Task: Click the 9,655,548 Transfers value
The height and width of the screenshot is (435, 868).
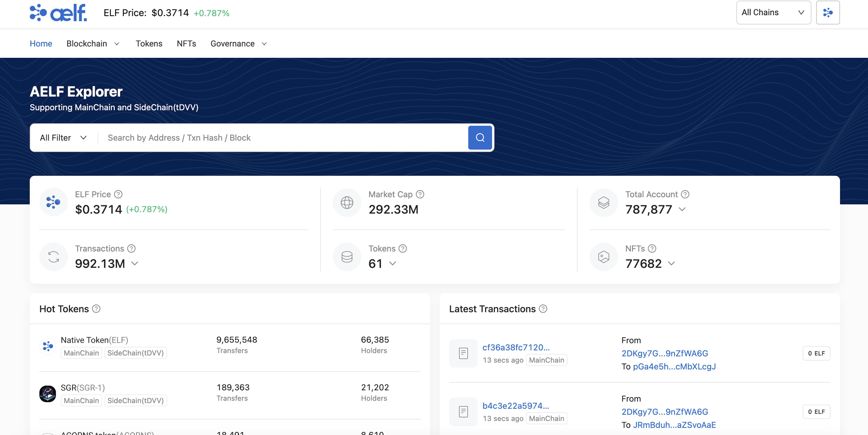Action: [x=236, y=340]
